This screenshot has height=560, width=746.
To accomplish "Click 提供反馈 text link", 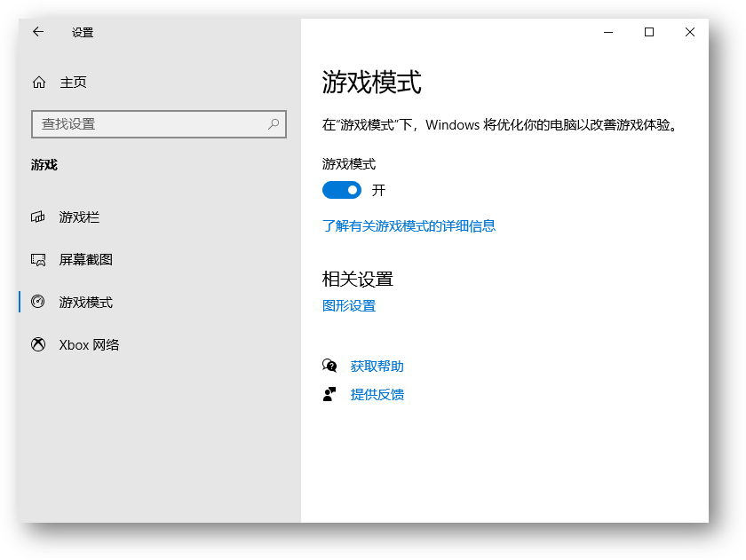I will pyautogui.click(x=377, y=394).
